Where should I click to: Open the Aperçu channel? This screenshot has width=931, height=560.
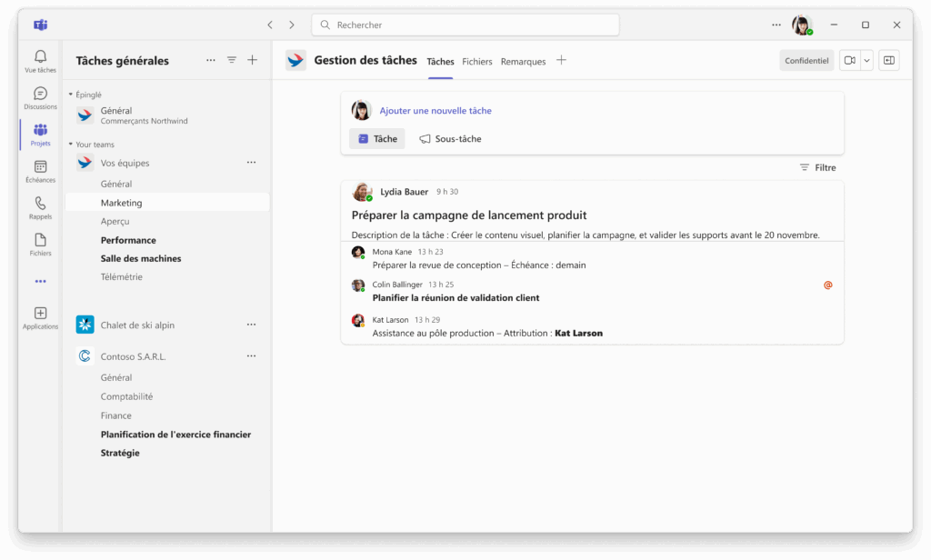115,221
